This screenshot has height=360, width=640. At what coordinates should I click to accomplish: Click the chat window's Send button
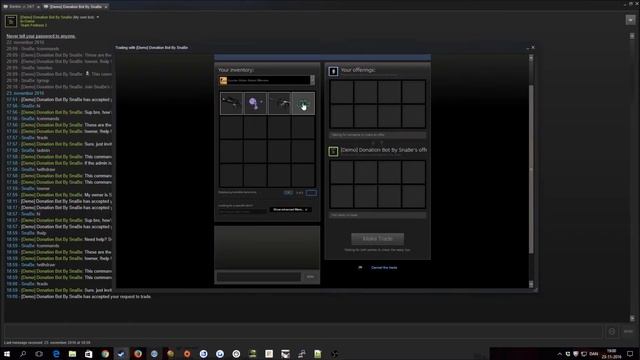coord(628,332)
